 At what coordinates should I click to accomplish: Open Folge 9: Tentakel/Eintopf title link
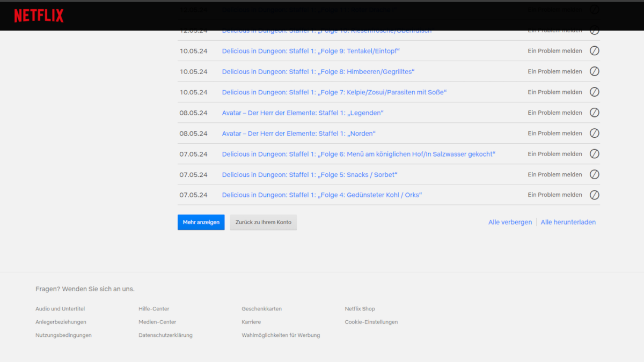coord(311,51)
